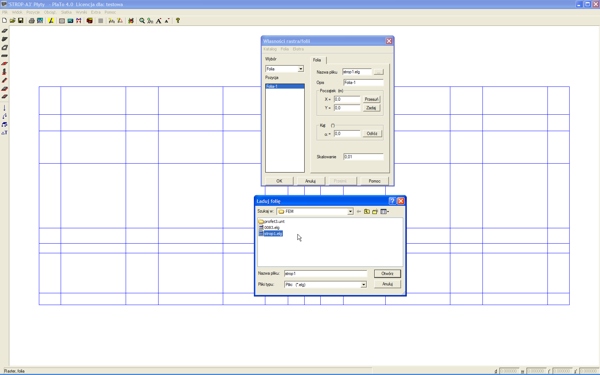This screenshot has height=375, width=600.
Task: Click the Open folder toolbar icon
Action: click(x=13, y=21)
